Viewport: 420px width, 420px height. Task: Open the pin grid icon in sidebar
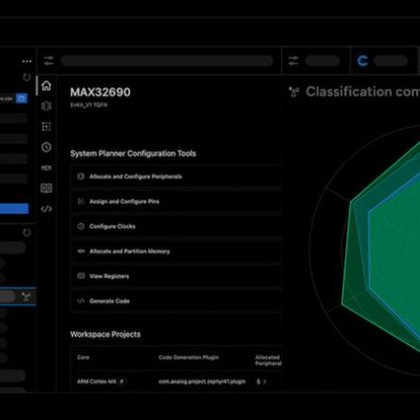point(46,127)
